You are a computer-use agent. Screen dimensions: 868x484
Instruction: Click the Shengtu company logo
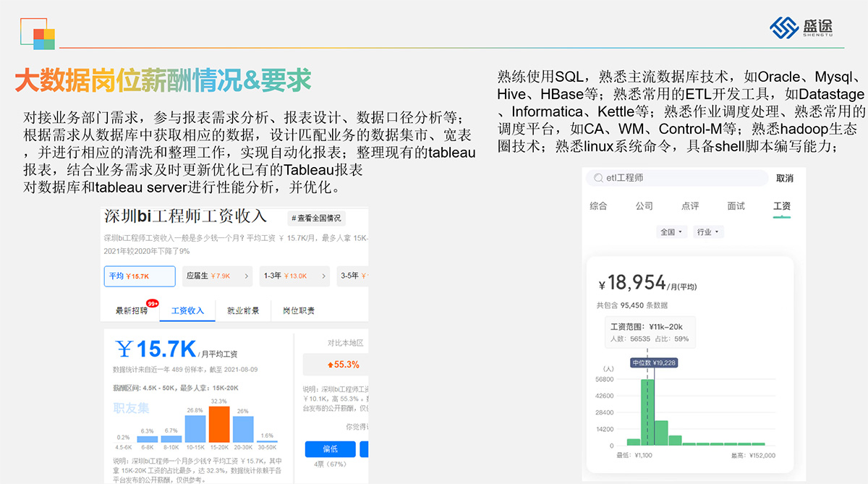pyautogui.click(x=803, y=28)
